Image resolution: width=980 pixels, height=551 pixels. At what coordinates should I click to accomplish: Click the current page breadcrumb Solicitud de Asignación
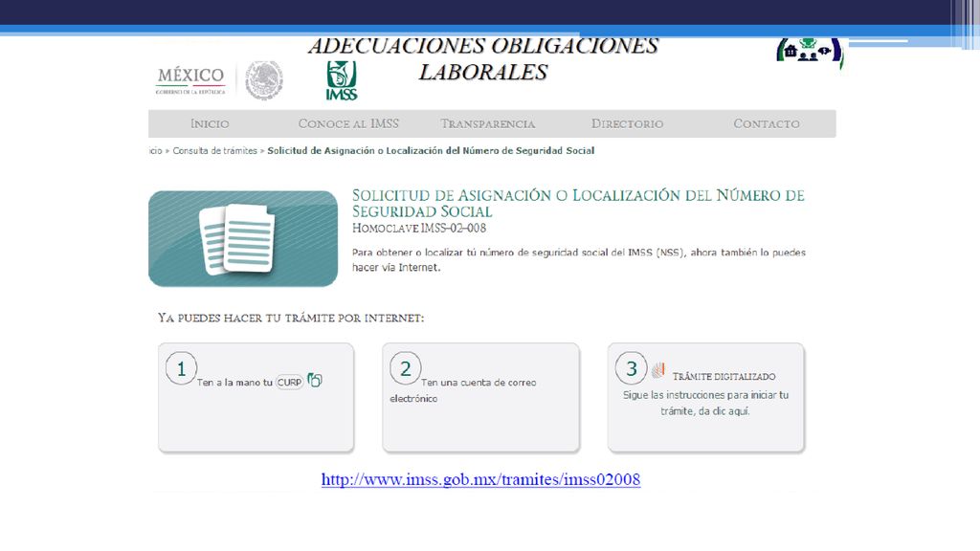click(431, 150)
